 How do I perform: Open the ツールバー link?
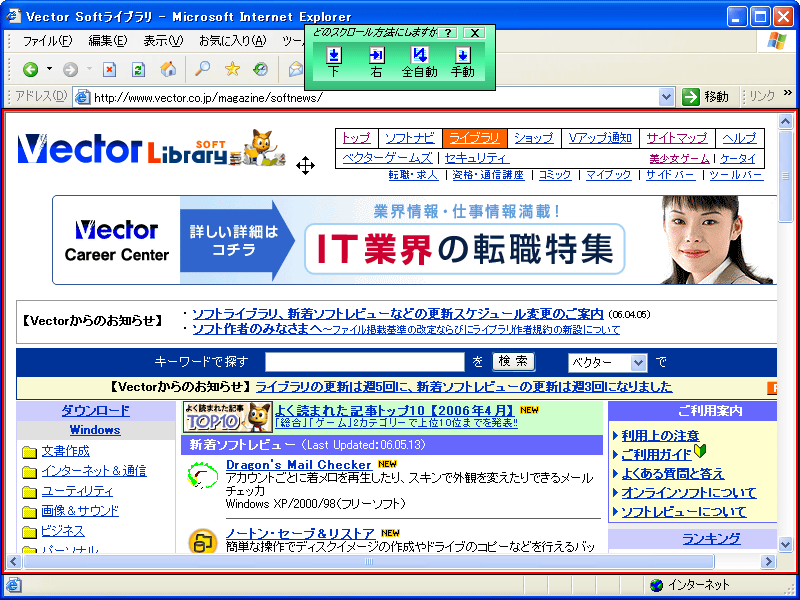point(736,175)
